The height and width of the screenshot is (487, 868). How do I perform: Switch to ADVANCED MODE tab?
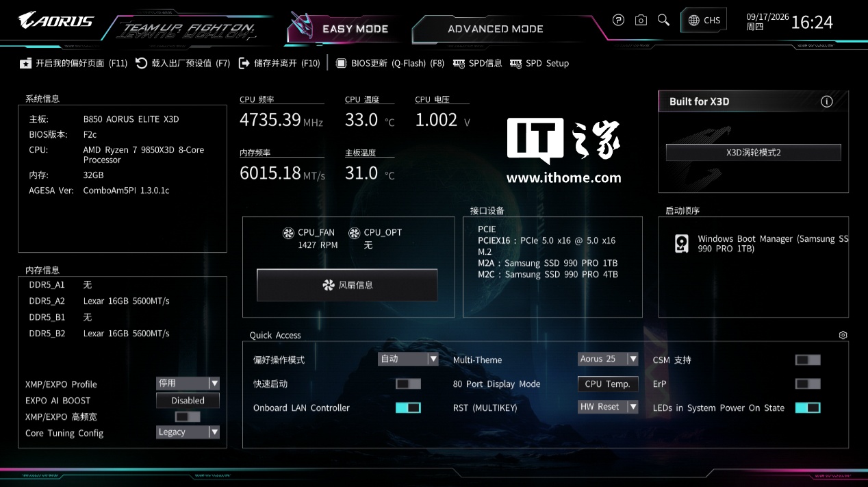[x=496, y=29]
